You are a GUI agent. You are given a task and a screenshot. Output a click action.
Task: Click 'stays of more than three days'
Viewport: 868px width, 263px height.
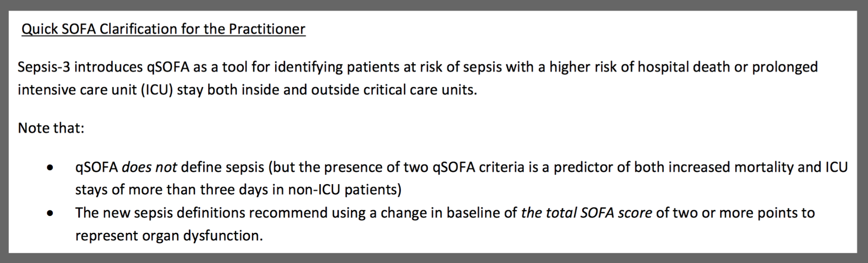pos(172,190)
